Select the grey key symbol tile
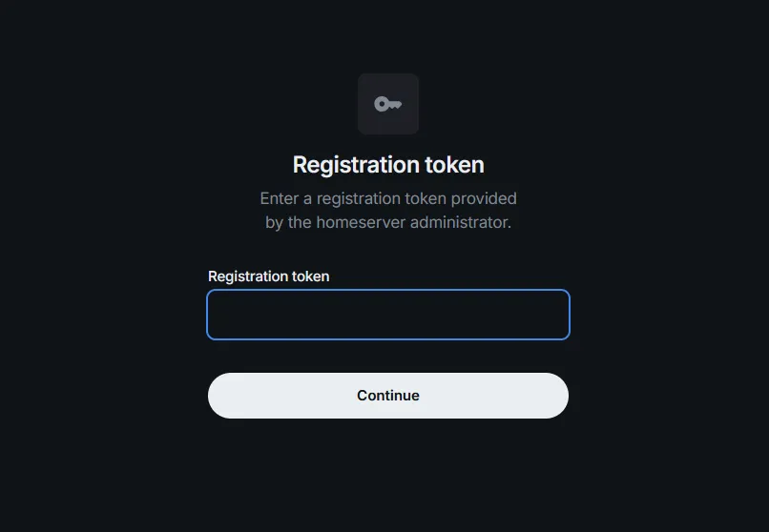This screenshot has height=532, width=769. (x=388, y=104)
